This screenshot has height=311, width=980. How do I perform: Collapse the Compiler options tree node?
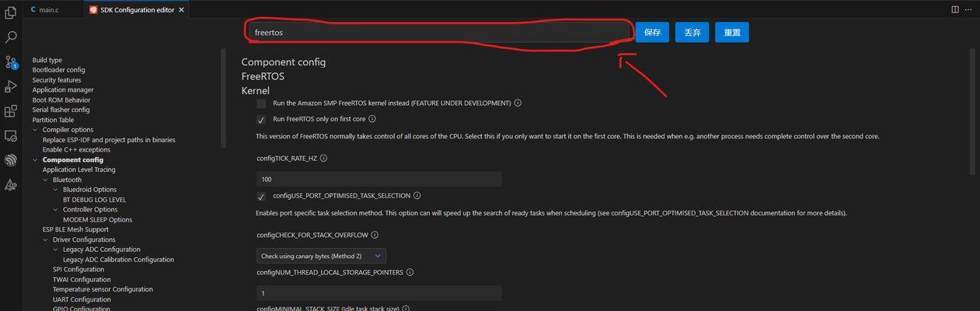point(35,130)
